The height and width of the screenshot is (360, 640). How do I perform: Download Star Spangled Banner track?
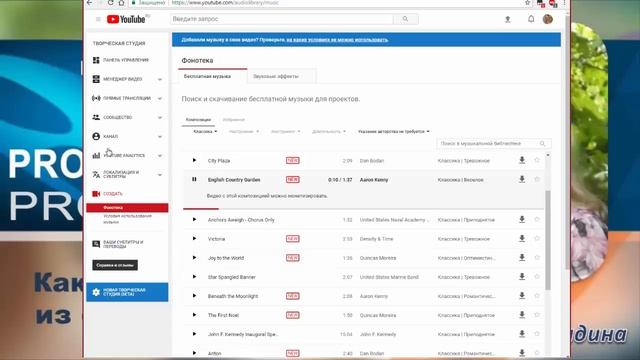click(x=522, y=277)
